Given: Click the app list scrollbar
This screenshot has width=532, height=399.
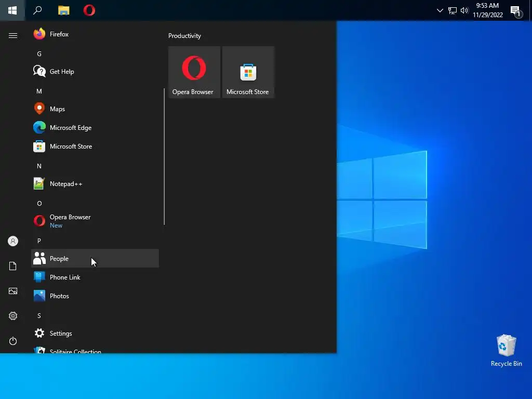Looking at the screenshot, I should click(164, 156).
